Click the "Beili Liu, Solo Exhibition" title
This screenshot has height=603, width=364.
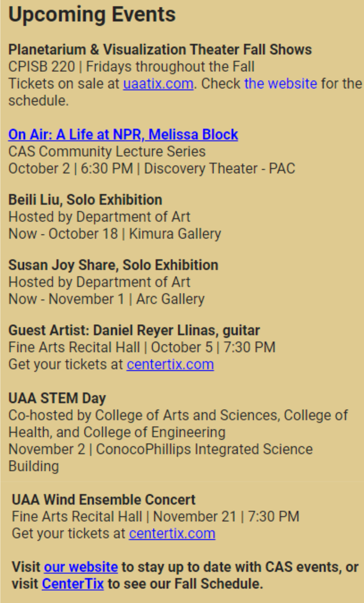85,200
